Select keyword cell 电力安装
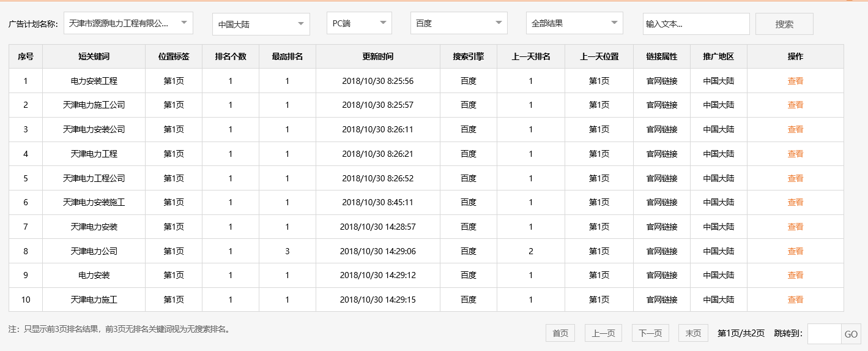The image size is (868, 351). point(94,275)
